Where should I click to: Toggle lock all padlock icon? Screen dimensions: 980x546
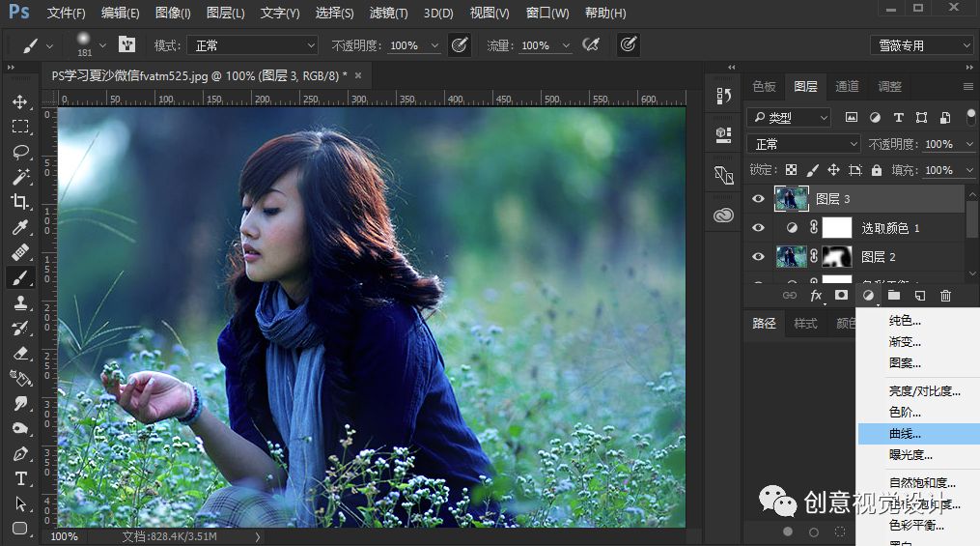[x=877, y=170]
